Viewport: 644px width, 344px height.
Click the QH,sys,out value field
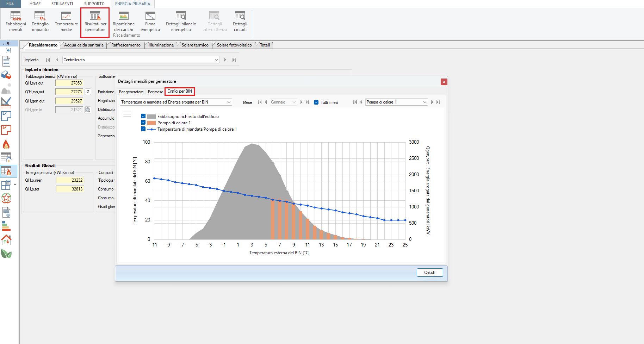tap(69, 83)
